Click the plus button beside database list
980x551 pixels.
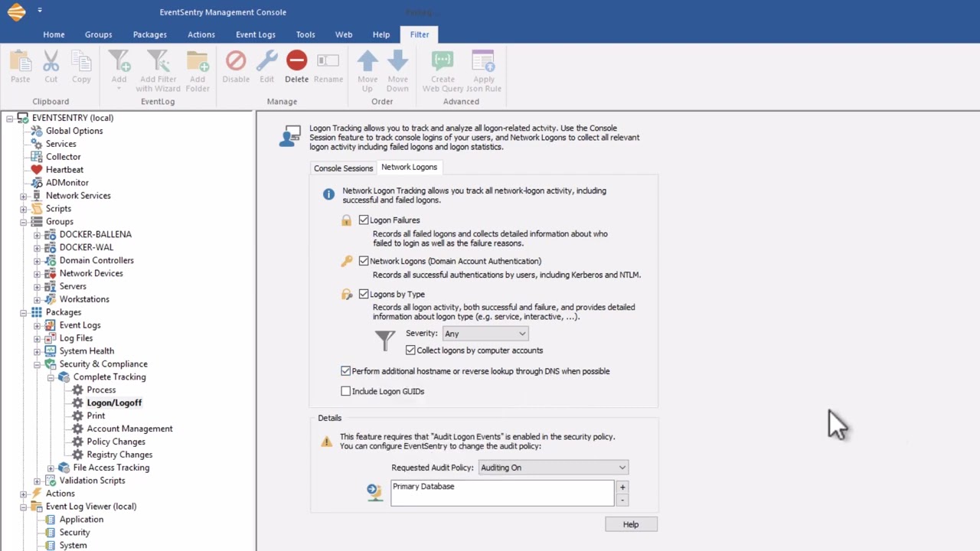pos(622,487)
